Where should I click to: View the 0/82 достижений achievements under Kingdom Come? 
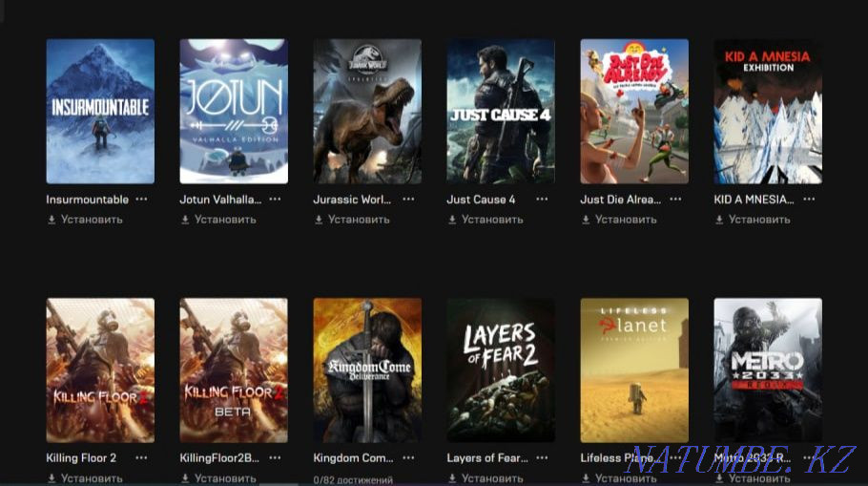tap(353, 480)
